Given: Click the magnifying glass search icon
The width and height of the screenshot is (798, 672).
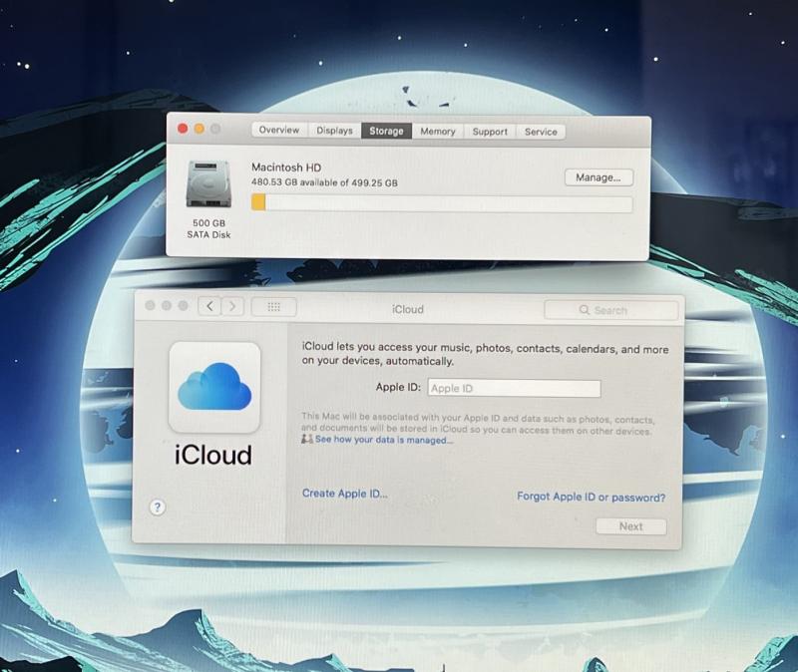Looking at the screenshot, I should (585, 310).
